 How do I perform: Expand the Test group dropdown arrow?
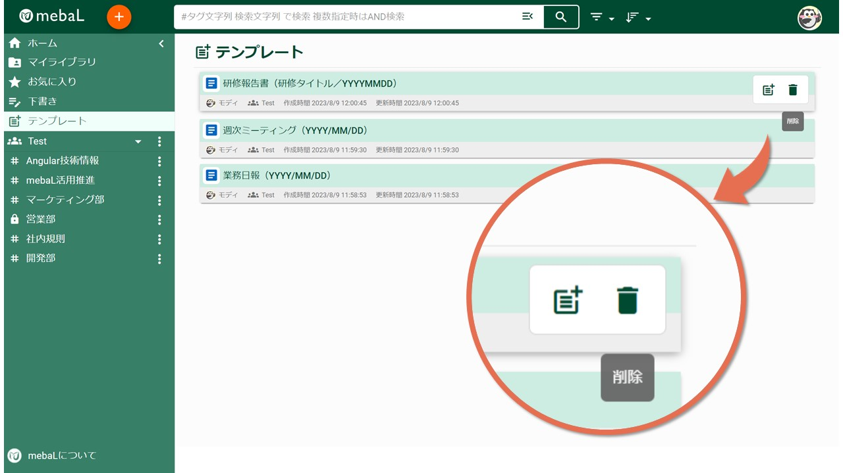click(x=138, y=142)
